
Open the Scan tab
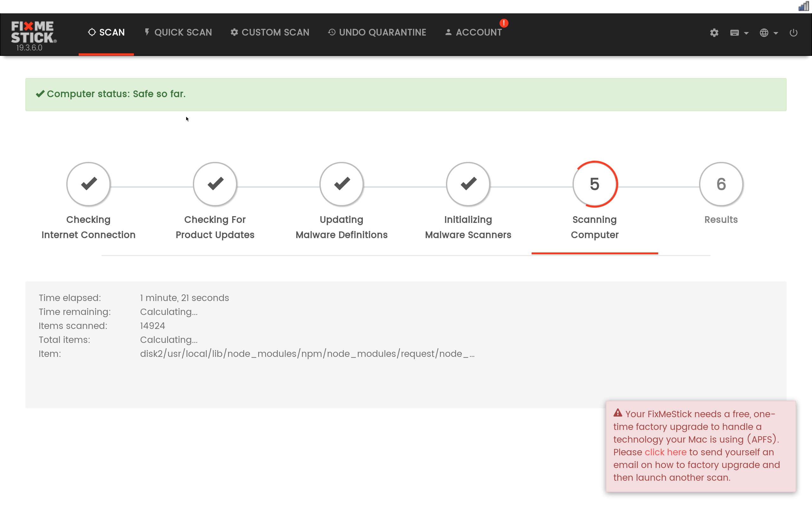[106, 32]
